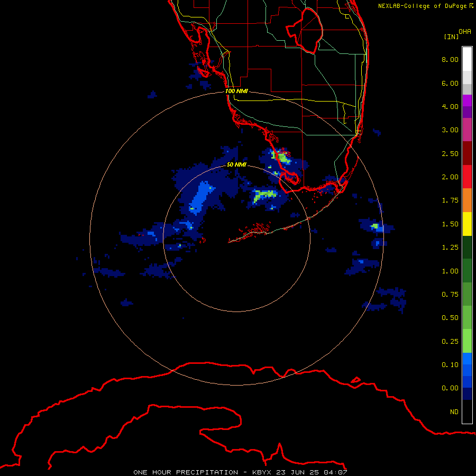Image resolution: width=476 pixels, height=476 pixels.
Task: Pick the yellow swatch beside 1.50
Action: 467,224
